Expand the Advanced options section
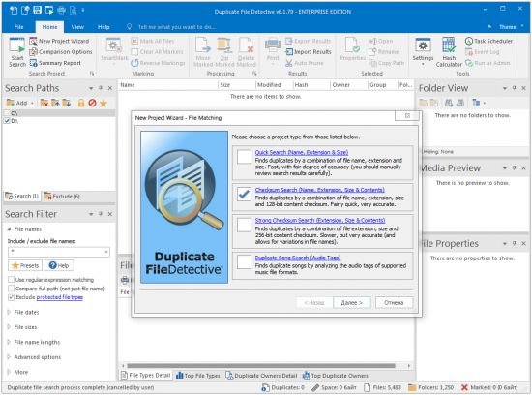The image size is (532, 395). point(9,357)
